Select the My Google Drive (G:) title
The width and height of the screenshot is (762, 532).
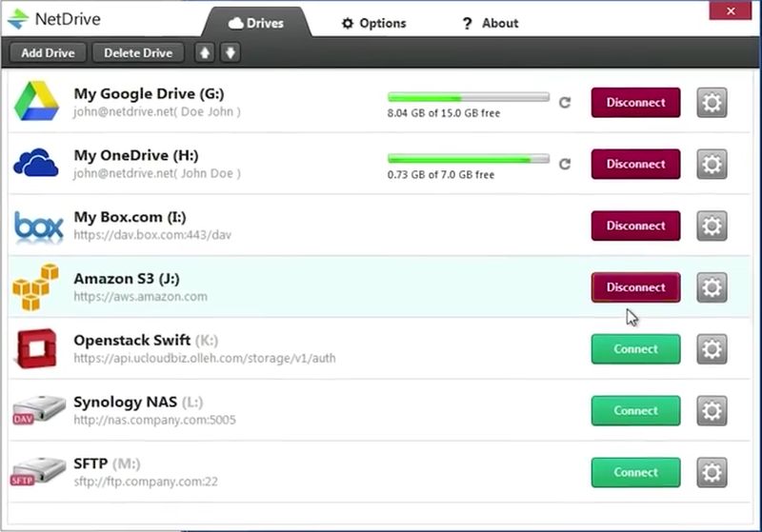[x=149, y=93]
